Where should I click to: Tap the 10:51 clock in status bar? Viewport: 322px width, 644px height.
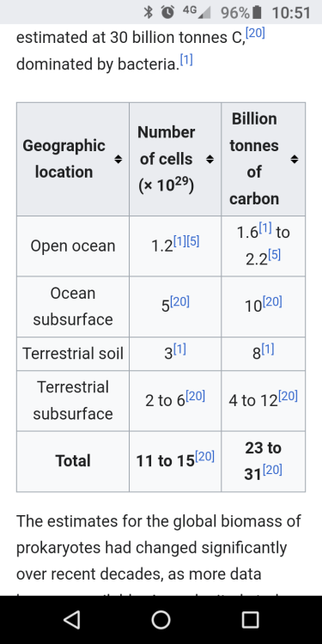(x=291, y=13)
